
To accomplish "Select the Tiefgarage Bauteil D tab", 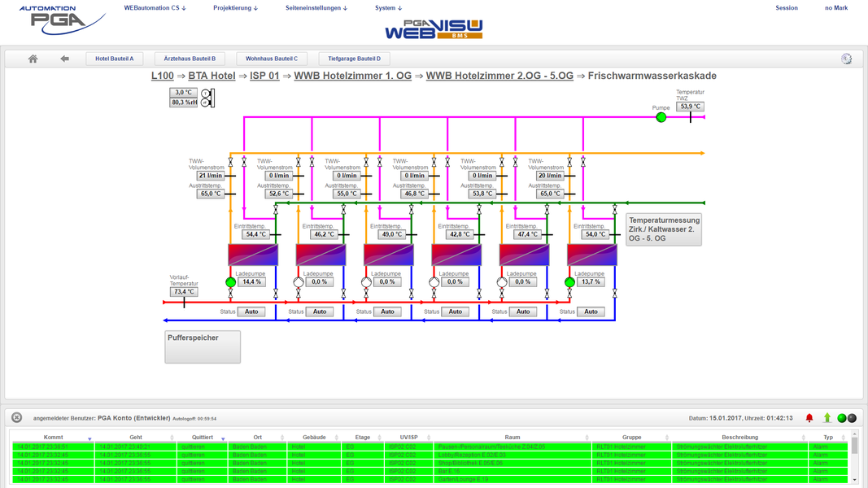I will click(x=354, y=59).
